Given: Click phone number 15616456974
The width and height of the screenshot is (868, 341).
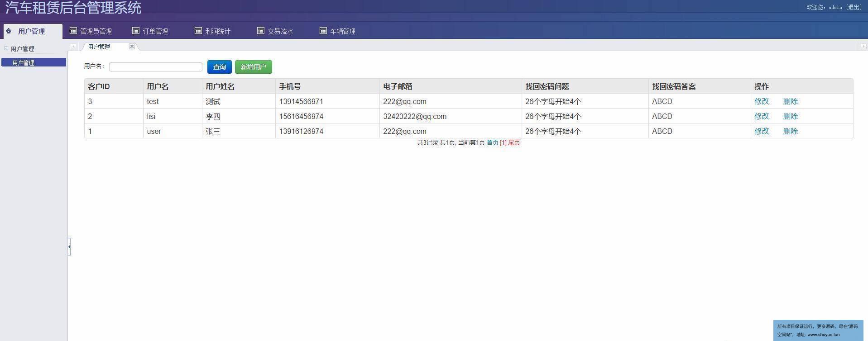Looking at the screenshot, I should (x=301, y=116).
